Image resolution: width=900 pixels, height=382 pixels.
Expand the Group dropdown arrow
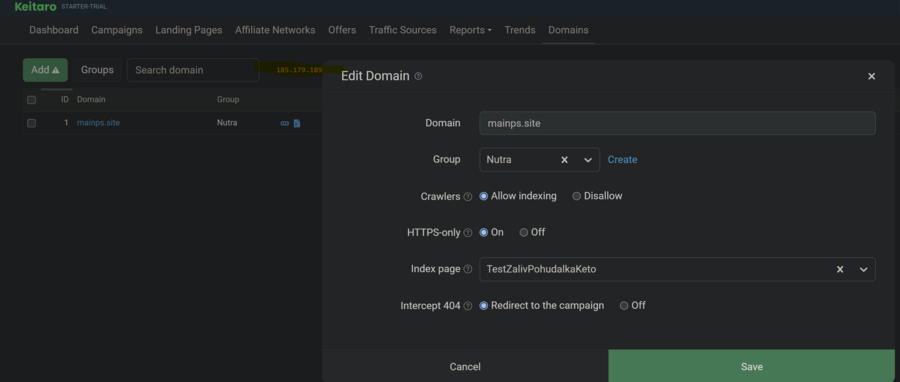(588, 160)
